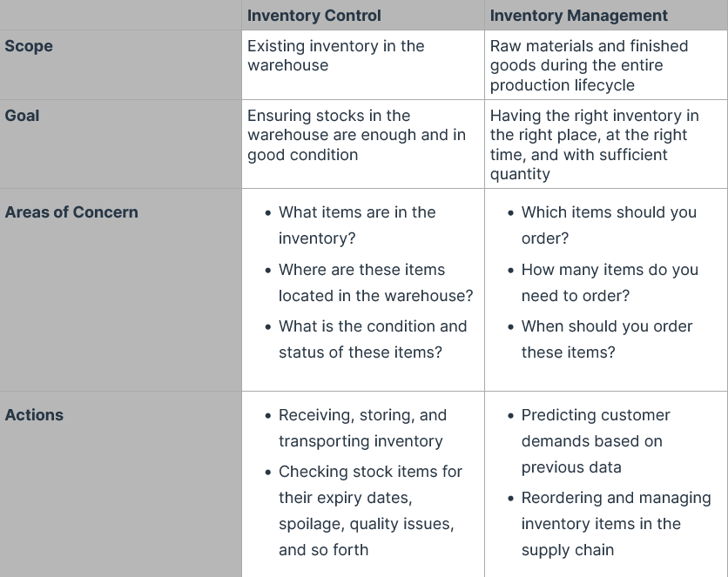
Task: Click the Actions row label
Action: 34,415
